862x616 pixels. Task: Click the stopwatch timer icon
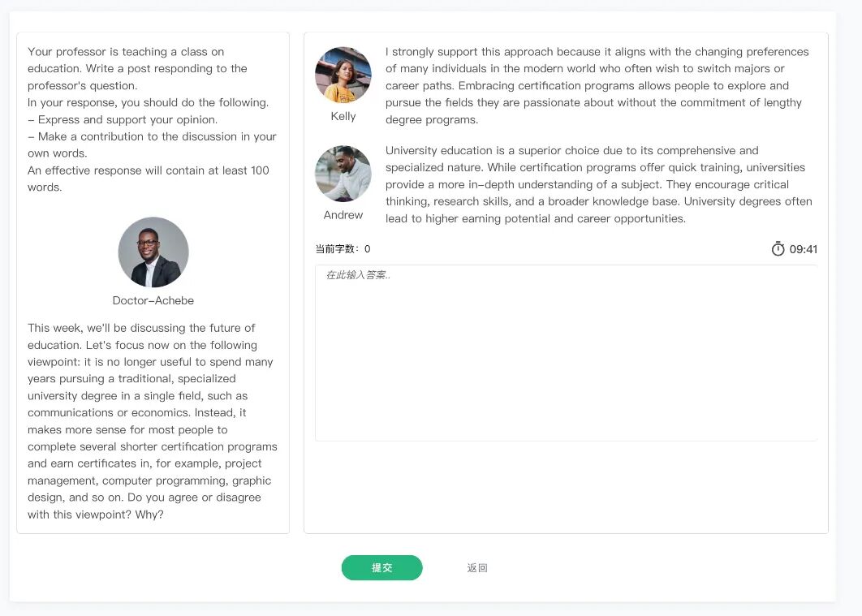[778, 249]
